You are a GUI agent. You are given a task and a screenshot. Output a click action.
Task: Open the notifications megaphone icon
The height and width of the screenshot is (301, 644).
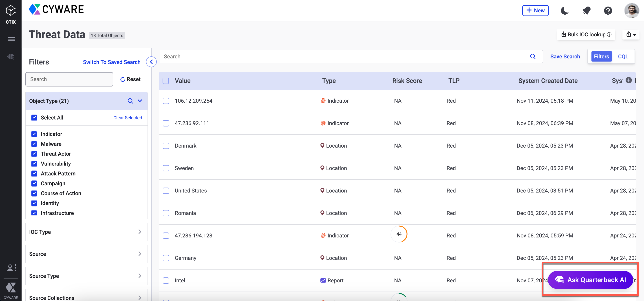click(x=586, y=11)
